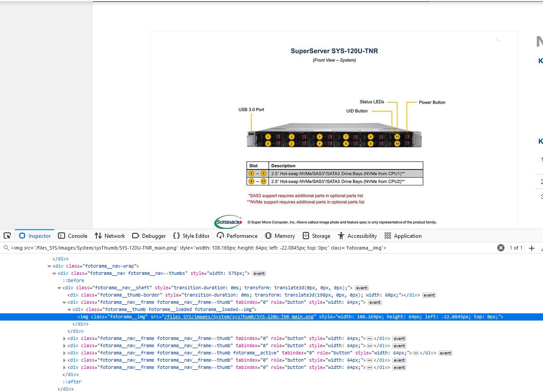Viewport: 543px width, 392px height.
Task: Switch to the Memory panel
Action: (x=280, y=236)
